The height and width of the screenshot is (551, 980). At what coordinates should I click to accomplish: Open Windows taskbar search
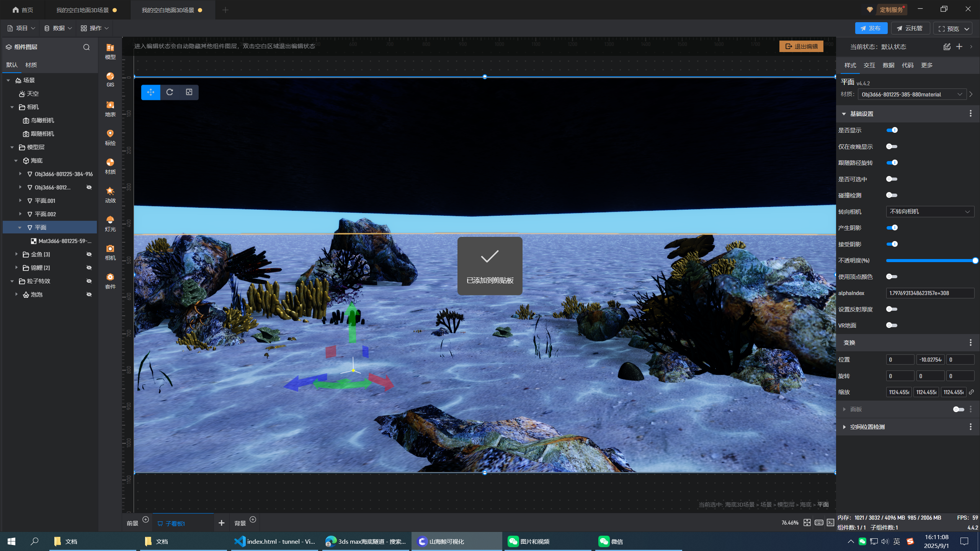[34, 541]
